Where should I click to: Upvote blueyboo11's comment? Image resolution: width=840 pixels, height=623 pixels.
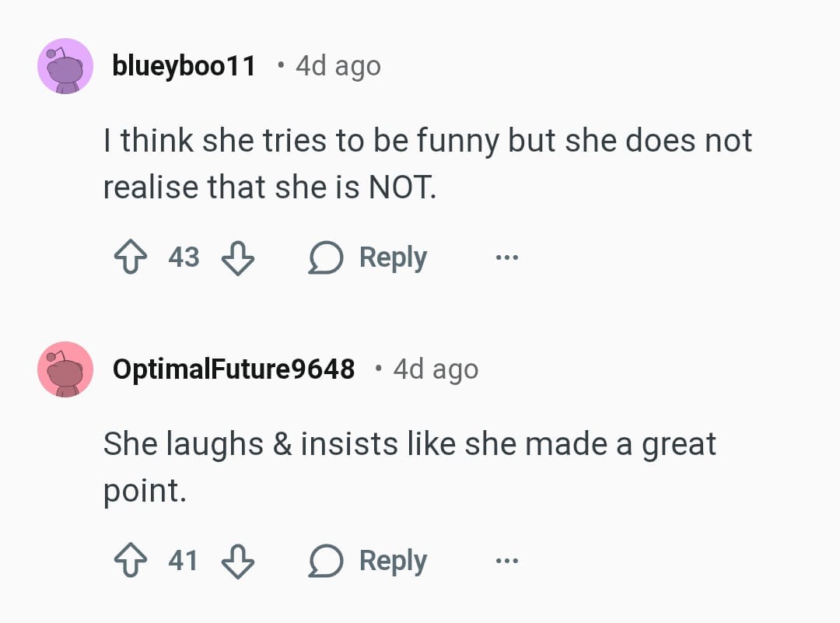[x=131, y=257]
